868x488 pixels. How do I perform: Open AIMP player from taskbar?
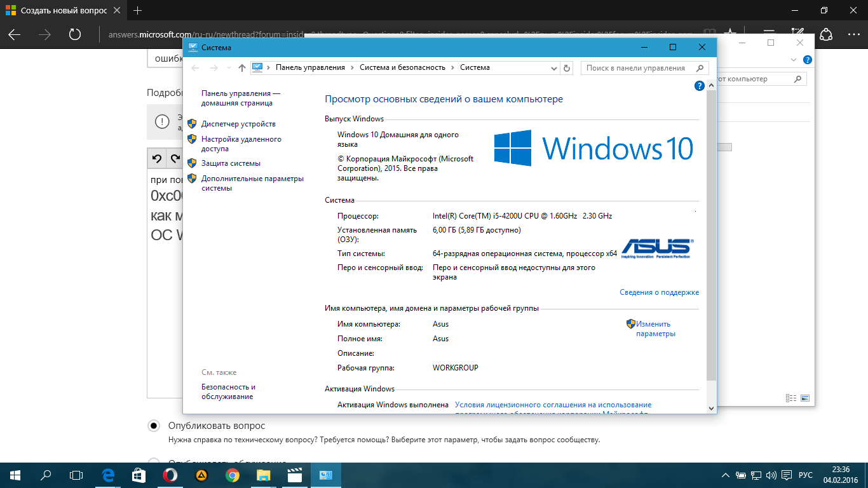[201, 475]
